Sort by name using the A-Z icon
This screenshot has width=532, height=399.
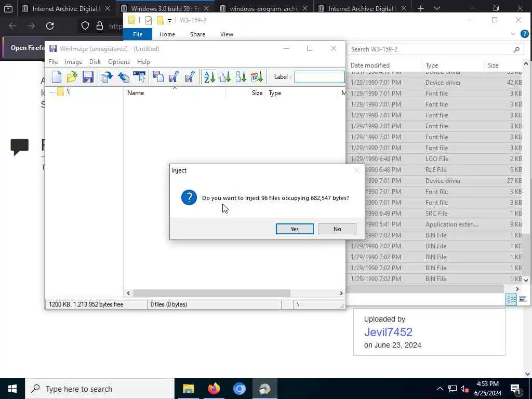pos(209,77)
